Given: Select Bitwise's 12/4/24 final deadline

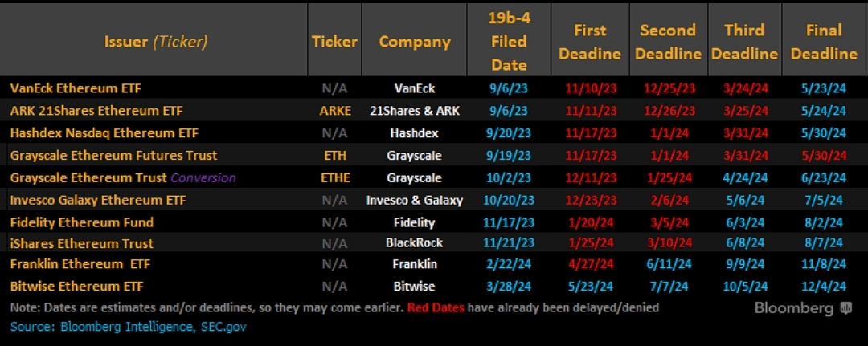Looking at the screenshot, I should click(824, 287).
